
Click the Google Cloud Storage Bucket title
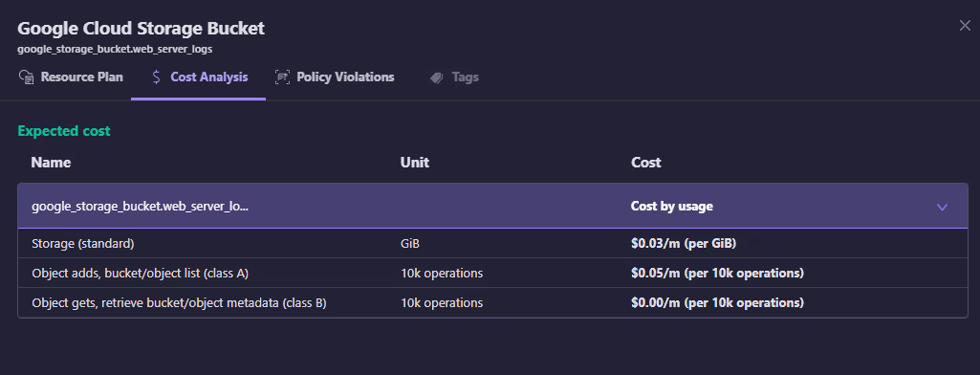(x=141, y=28)
